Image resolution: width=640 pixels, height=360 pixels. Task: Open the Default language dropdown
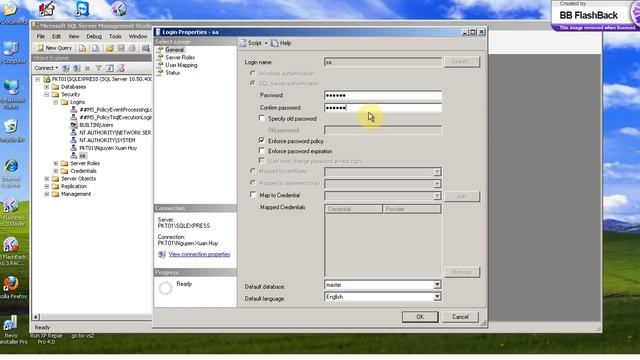437,297
